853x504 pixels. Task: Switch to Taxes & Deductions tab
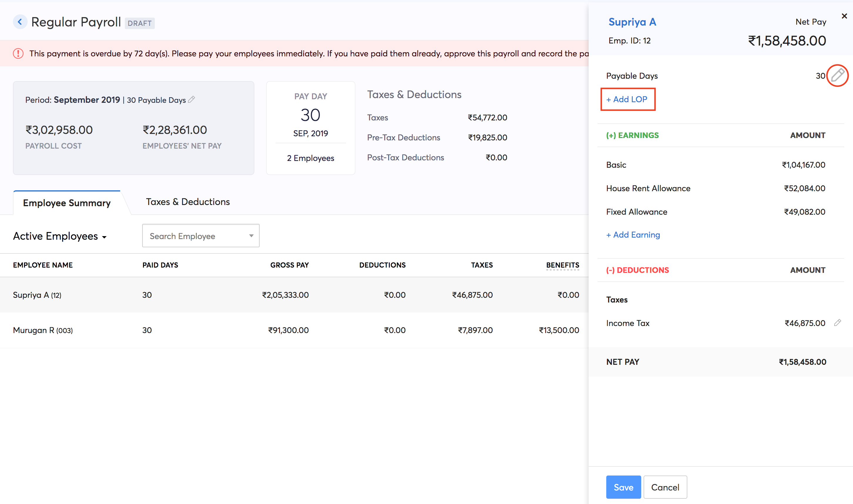(188, 202)
